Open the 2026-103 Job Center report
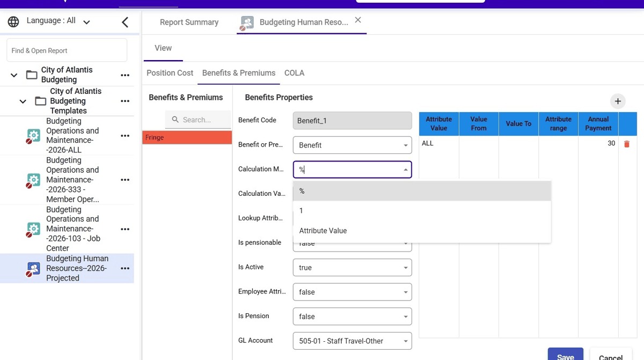The width and height of the screenshot is (644, 360). [x=72, y=229]
